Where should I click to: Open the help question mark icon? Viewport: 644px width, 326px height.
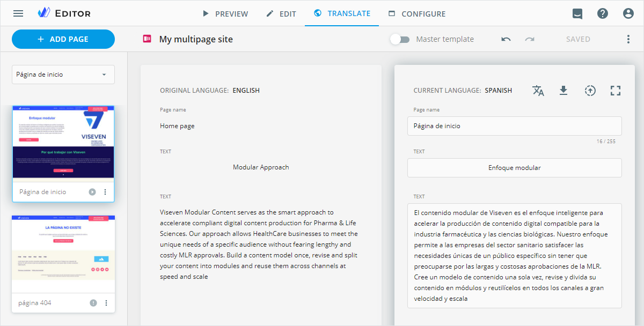[603, 13]
